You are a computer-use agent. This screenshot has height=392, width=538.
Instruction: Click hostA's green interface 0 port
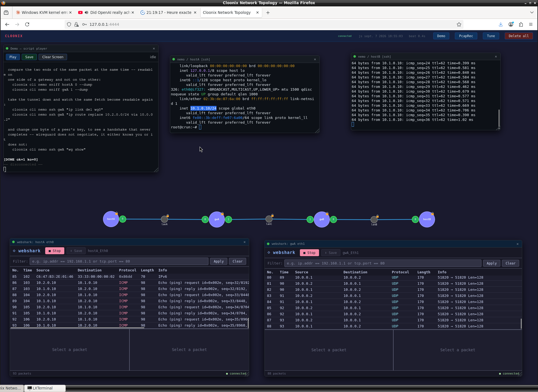click(x=123, y=219)
